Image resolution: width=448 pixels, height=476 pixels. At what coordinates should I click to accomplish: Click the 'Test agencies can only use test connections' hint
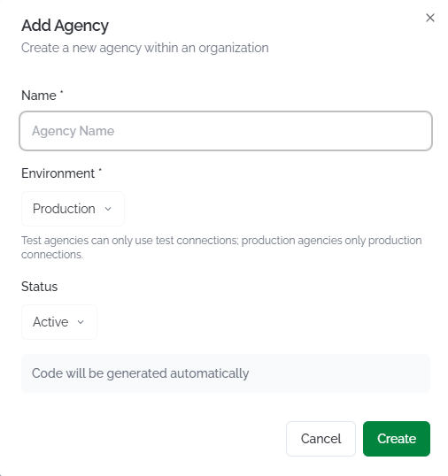click(221, 248)
